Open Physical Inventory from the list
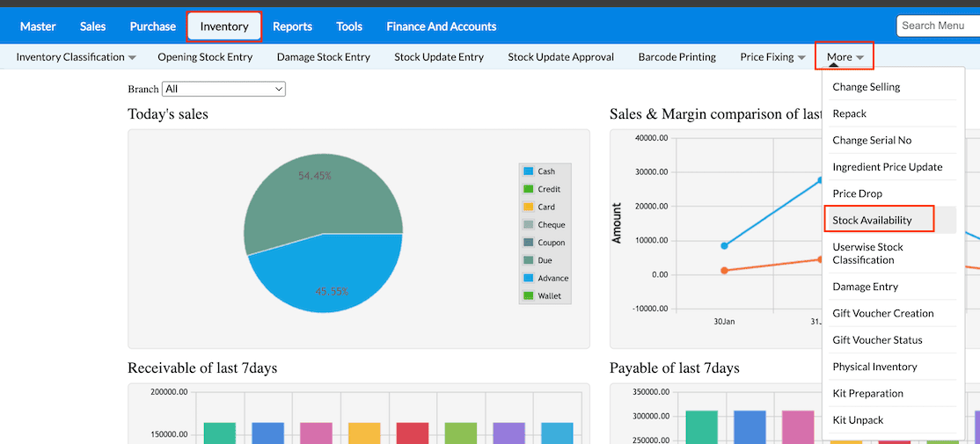980x444 pixels. (x=874, y=367)
